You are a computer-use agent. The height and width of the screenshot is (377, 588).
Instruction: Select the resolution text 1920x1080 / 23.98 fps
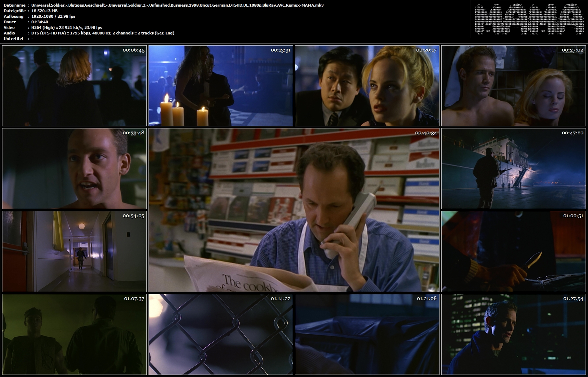coord(53,16)
